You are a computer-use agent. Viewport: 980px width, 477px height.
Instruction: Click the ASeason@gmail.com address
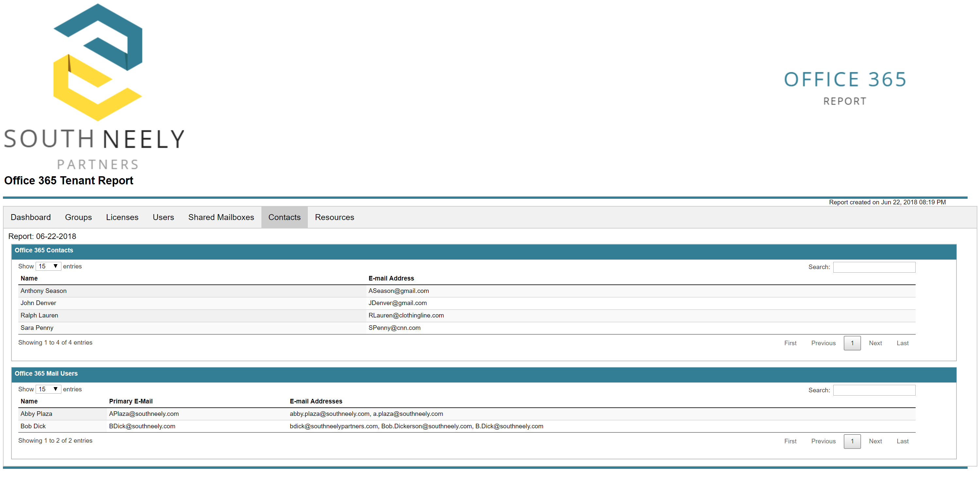398,291
